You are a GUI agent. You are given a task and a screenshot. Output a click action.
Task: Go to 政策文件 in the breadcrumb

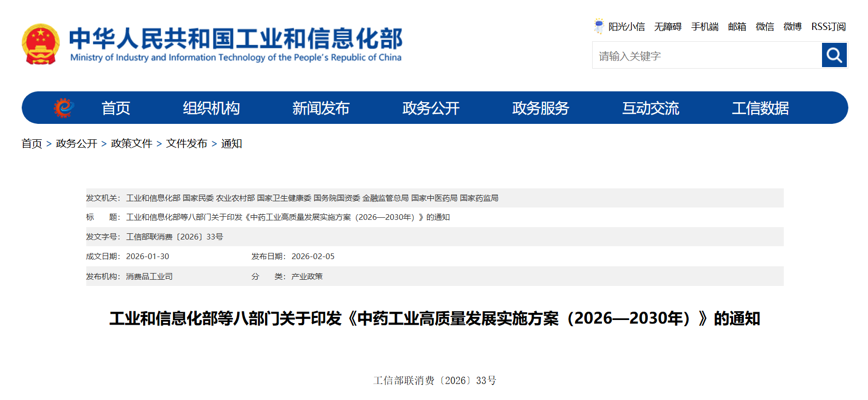(x=131, y=143)
